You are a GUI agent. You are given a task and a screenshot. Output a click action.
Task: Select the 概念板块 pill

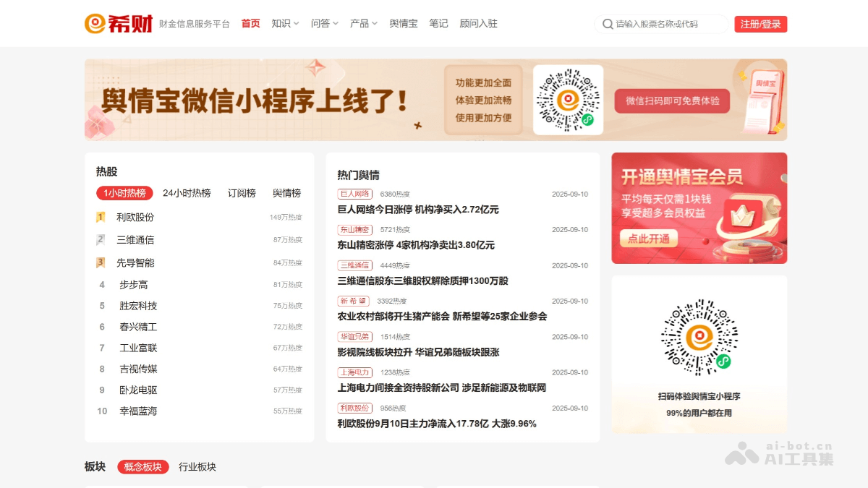tap(143, 467)
